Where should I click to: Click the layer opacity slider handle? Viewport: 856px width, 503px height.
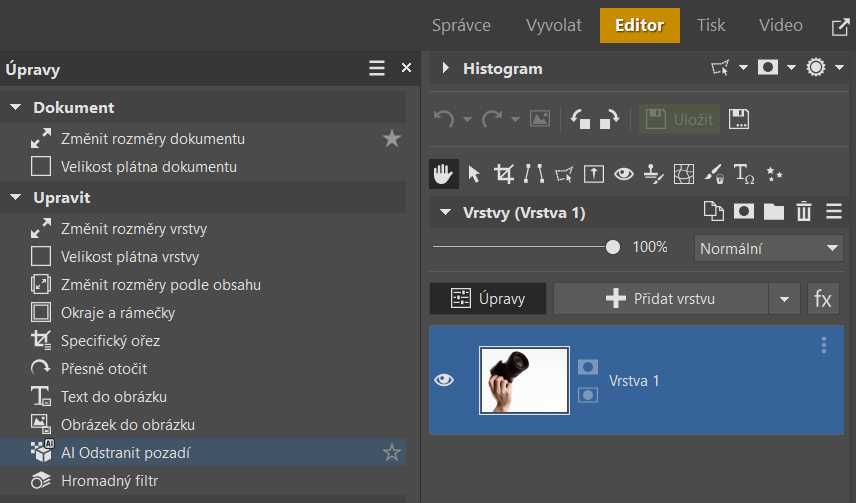pyautogui.click(x=613, y=247)
